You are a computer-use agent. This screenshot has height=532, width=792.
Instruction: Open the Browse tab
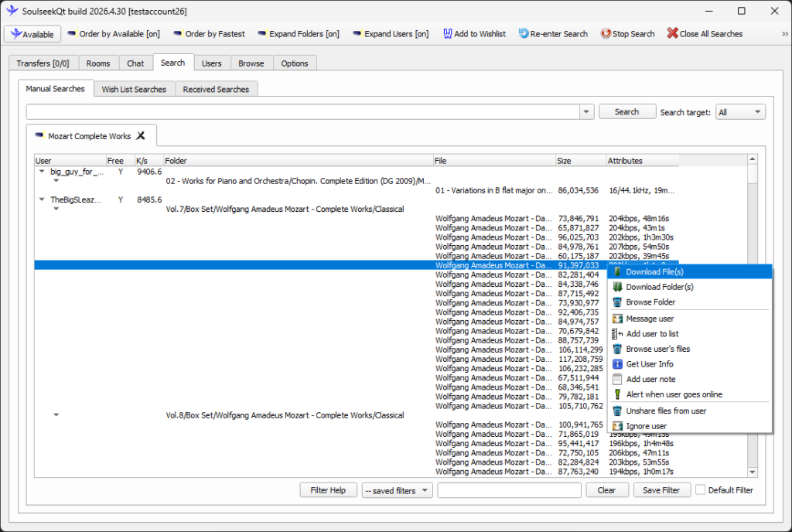point(251,63)
